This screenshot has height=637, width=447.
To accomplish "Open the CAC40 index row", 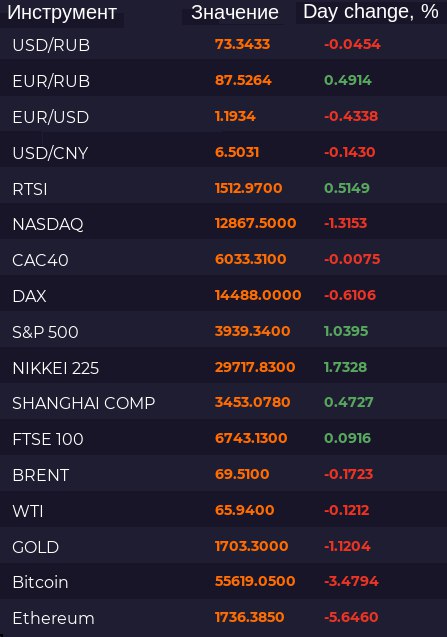I will tap(224, 259).
